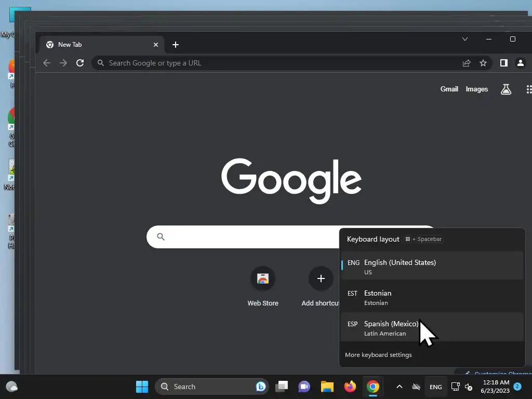This screenshot has width=532, height=399.
Task: Open the Gmail link
Action: tap(449, 89)
